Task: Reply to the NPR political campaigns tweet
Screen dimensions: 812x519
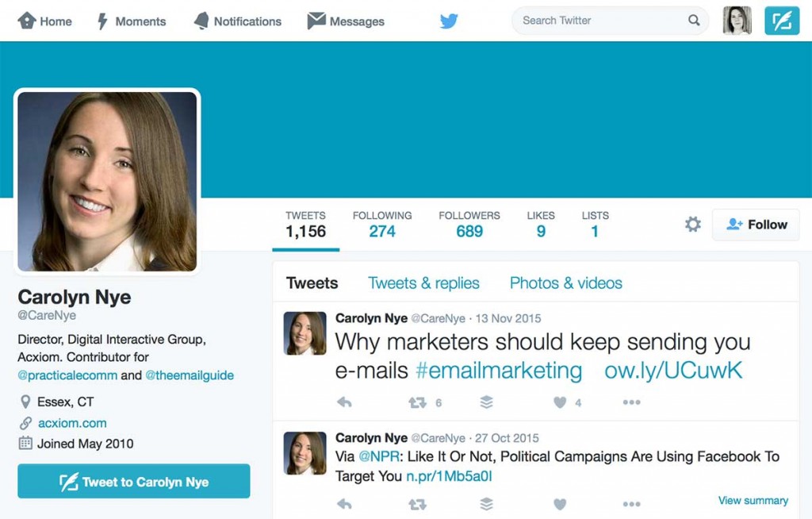Action: point(344,503)
